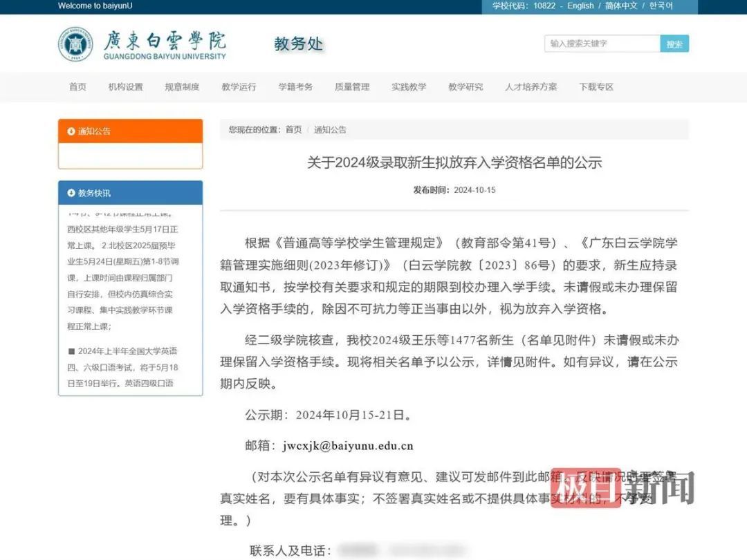Image resolution: width=747 pixels, height=560 pixels.
Task: Visit the 质量管理 section
Action: click(351, 87)
